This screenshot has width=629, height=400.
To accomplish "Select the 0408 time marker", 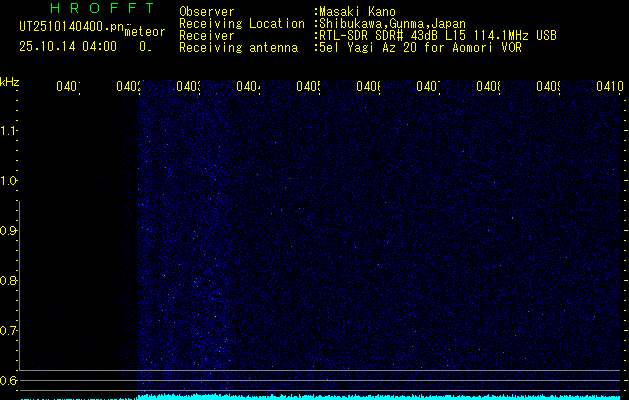I will point(488,86).
